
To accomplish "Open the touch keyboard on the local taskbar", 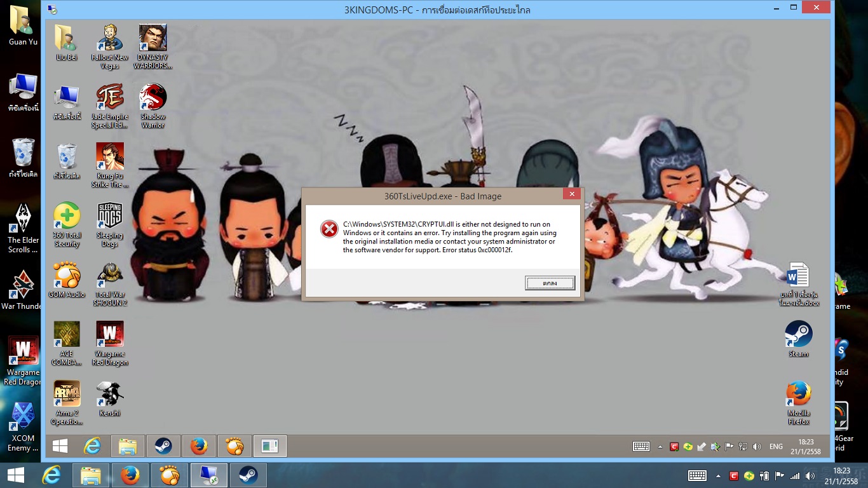I will coord(697,476).
